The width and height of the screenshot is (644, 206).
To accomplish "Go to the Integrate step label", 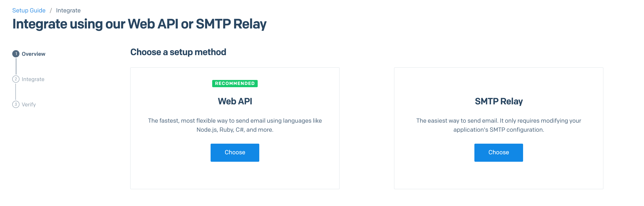I will point(33,79).
